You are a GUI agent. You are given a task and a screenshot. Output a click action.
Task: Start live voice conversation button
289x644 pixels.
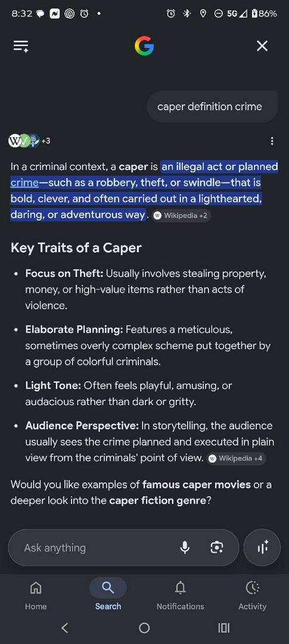262,547
